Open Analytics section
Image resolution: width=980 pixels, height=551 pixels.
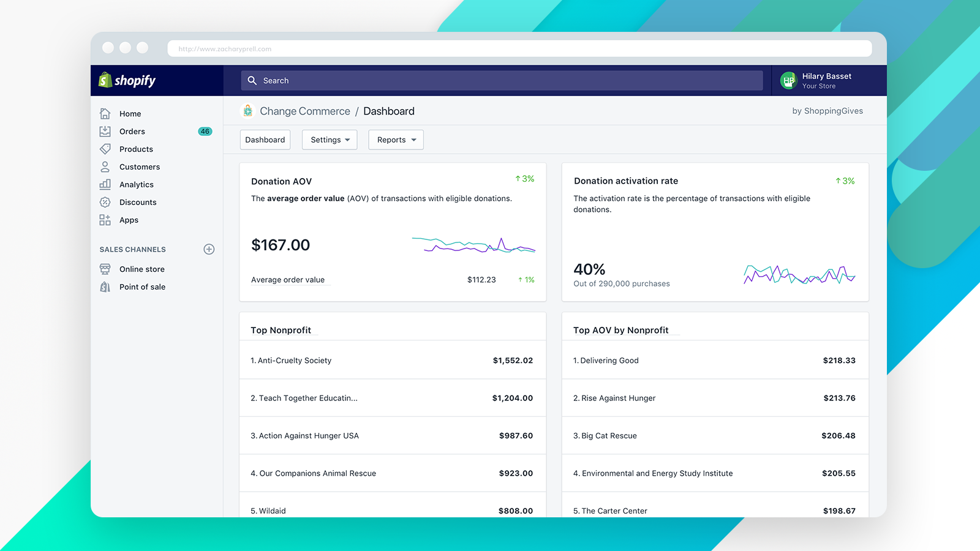[x=137, y=185]
